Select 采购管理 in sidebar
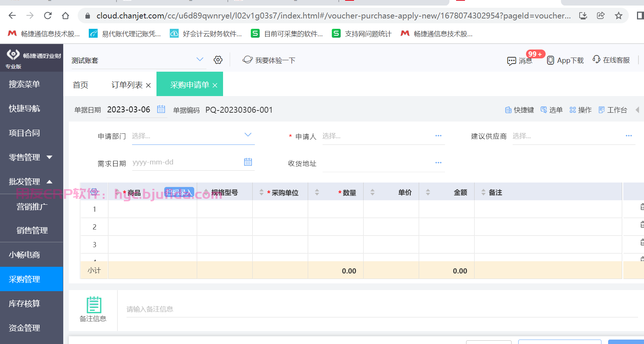The image size is (644, 344). click(x=31, y=279)
